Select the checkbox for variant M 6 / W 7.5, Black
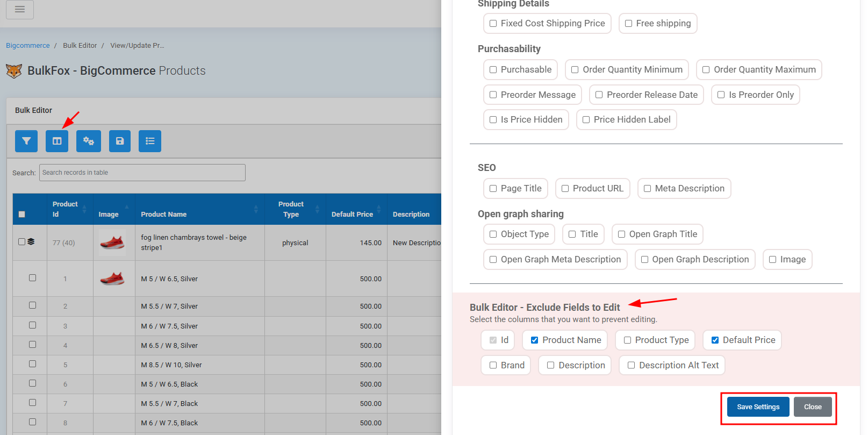This screenshot has height=435, width=868. tap(33, 422)
